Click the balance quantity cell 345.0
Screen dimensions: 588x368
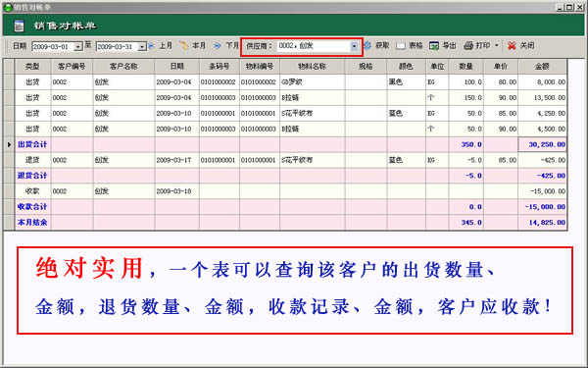click(x=466, y=223)
